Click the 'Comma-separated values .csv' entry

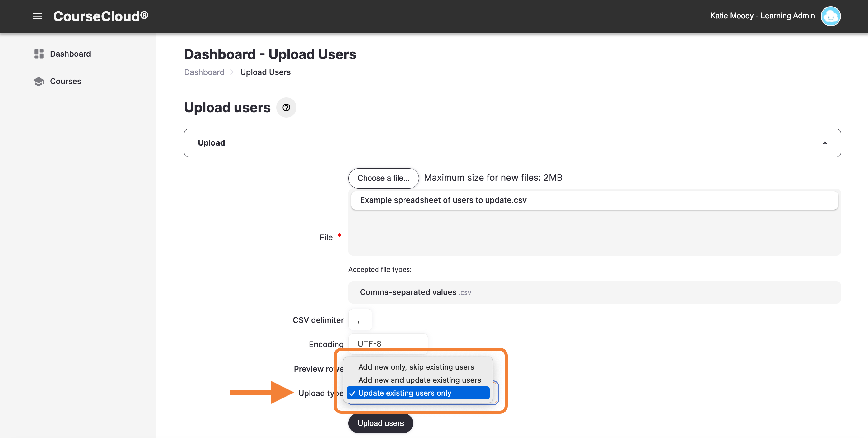(x=594, y=292)
